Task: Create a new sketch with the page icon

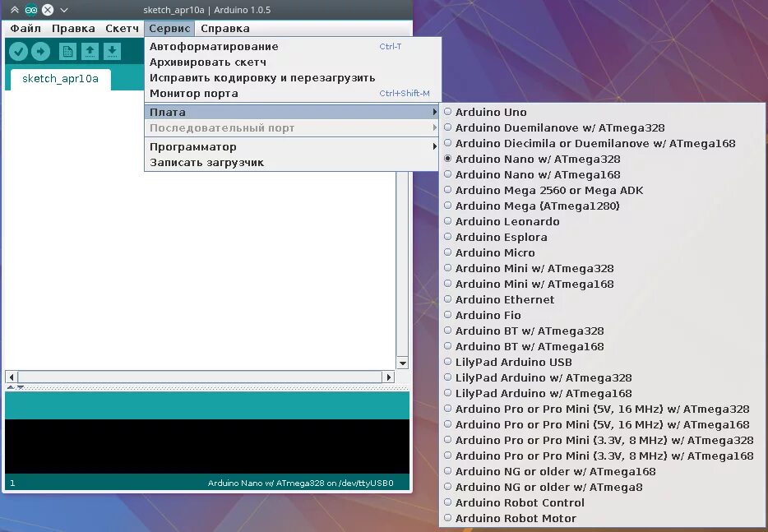Action: [67, 52]
